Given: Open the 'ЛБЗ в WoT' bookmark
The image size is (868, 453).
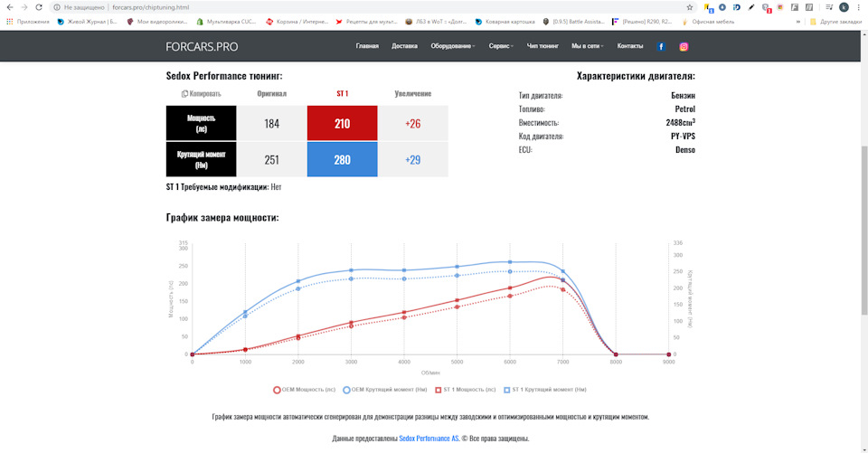Looking at the screenshot, I should point(436,22).
